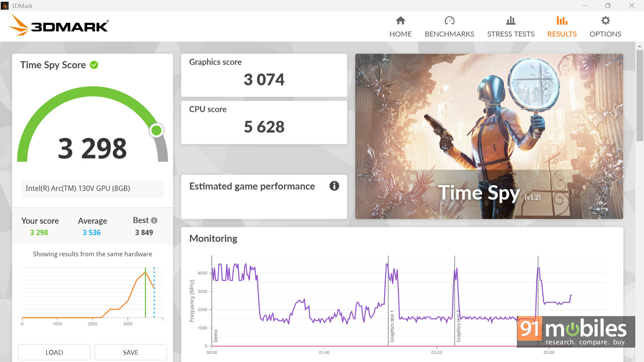The width and height of the screenshot is (644, 362).
Task: Open the Benchmarks gauge icon
Action: pyautogui.click(x=449, y=21)
